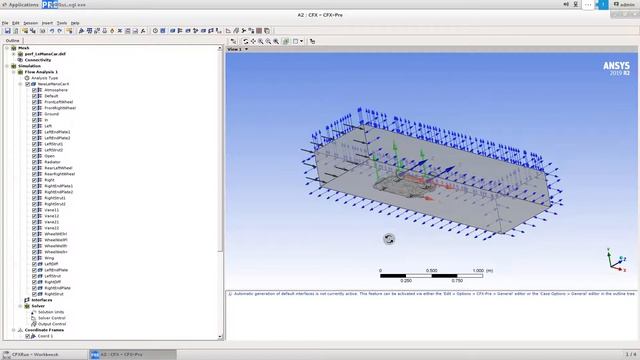Select the FrontLeftWheel boundary entry
Screen dimensions: 640x360
coord(58,102)
